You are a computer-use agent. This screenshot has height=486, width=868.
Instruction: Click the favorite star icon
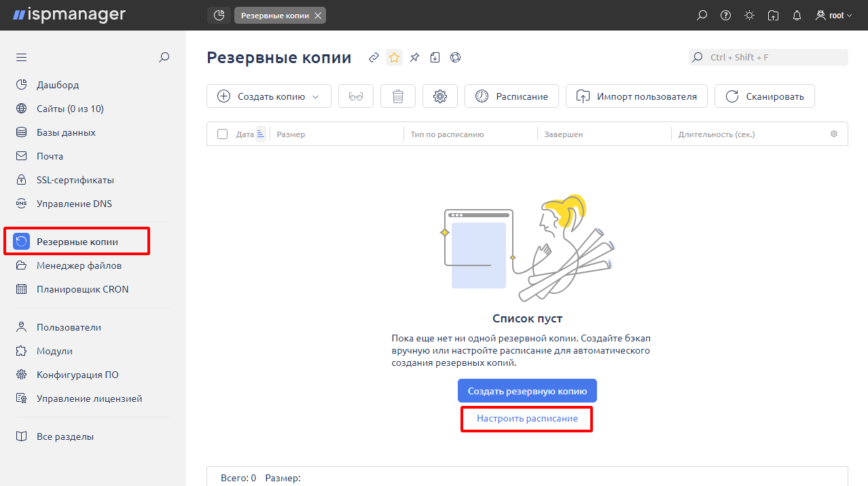tap(394, 58)
